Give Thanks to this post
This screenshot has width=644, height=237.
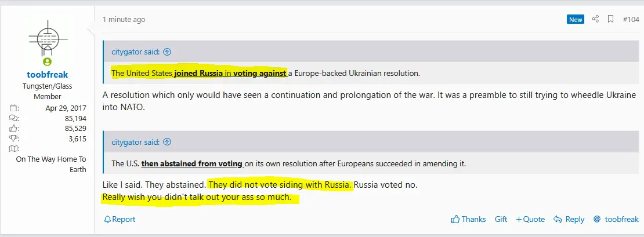(x=468, y=219)
